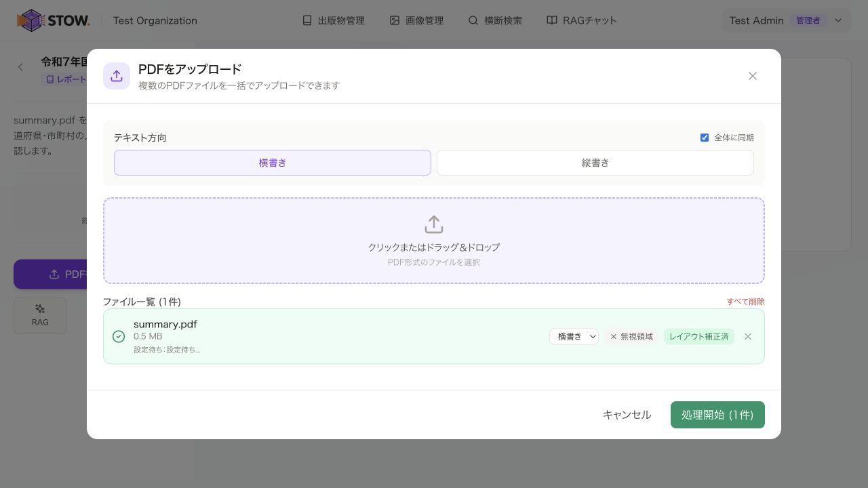Viewport: 868px width, 488px height.
Task: Expand the Test Admin user menu
Action: tap(785, 20)
